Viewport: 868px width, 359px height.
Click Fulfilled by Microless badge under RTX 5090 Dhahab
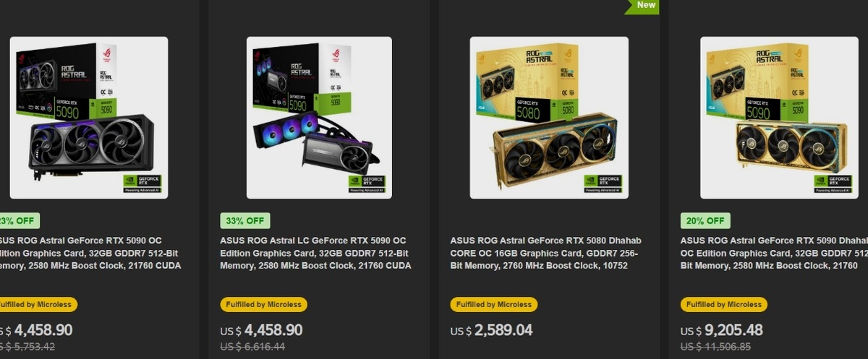tap(723, 304)
